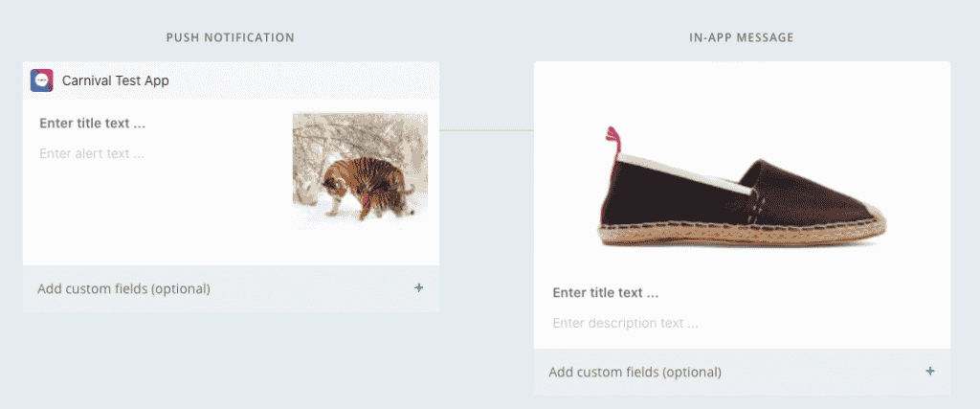The image size is (980, 409).
Task: Click the PUSH NOTIFICATION heading
Action: (x=230, y=37)
